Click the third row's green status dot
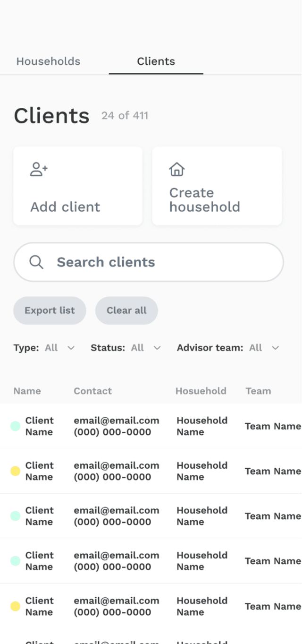Image resolution: width=302 pixels, height=644 pixels. click(x=15, y=516)
